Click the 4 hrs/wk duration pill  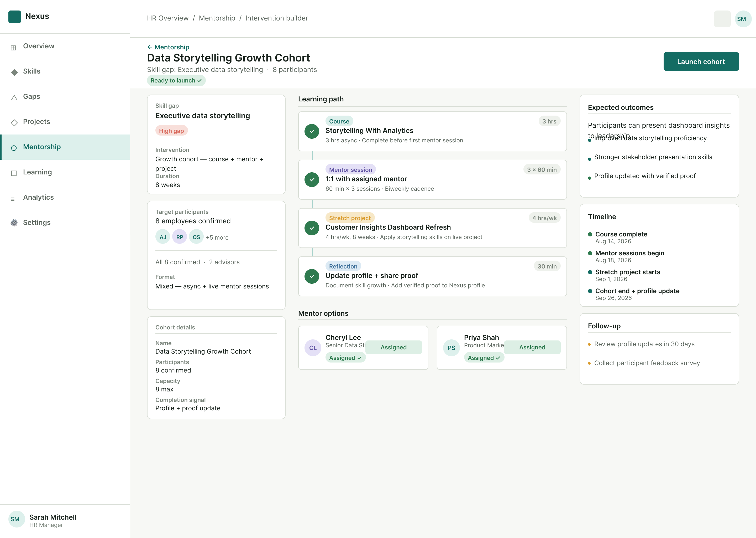[x=544, y=218]
